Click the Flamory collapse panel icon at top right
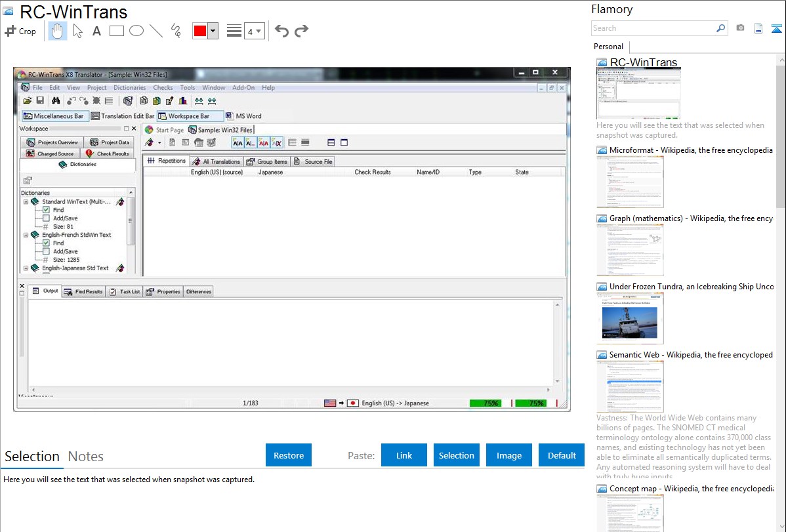The height and width of the screenshot is (532, 786). click(x=776, y=29)
